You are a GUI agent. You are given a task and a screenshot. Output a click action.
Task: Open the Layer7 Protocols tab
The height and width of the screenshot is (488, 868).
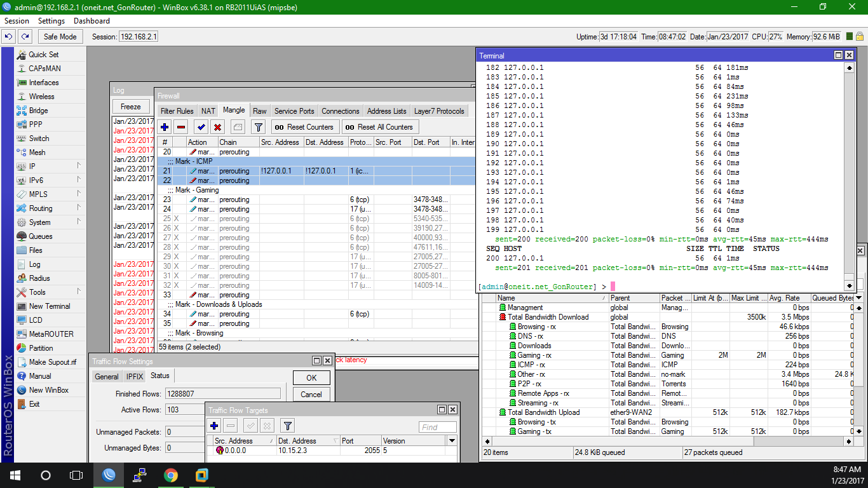[439, 111]
